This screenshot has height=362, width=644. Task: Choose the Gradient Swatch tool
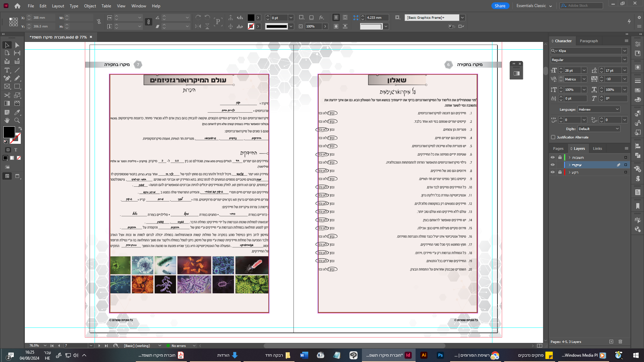[7, 103]
